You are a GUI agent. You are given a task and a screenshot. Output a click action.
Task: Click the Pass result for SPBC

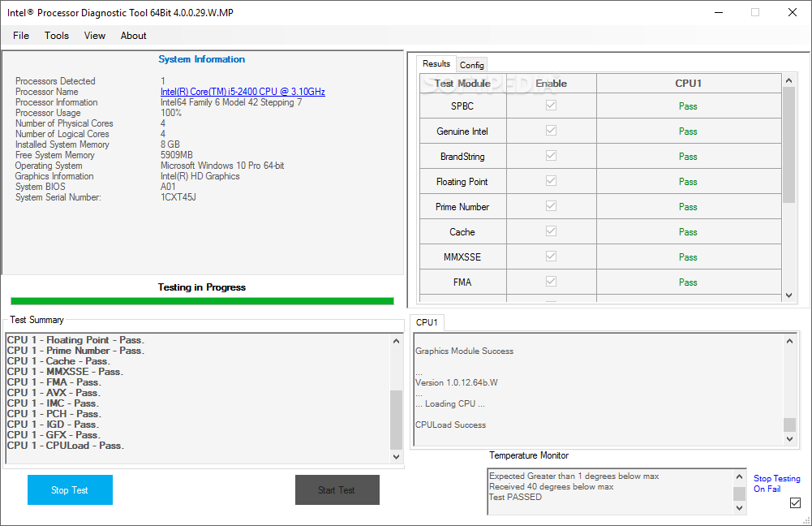coord(688,106)
